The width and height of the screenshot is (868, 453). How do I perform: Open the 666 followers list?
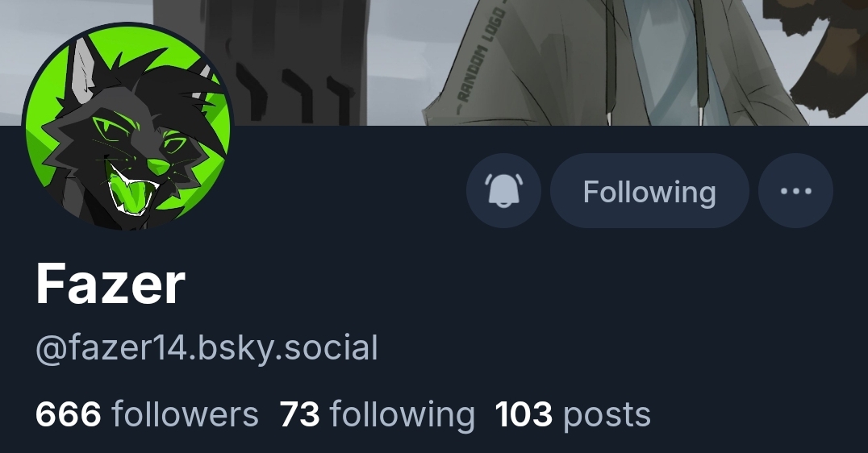(x=147, y=414)
